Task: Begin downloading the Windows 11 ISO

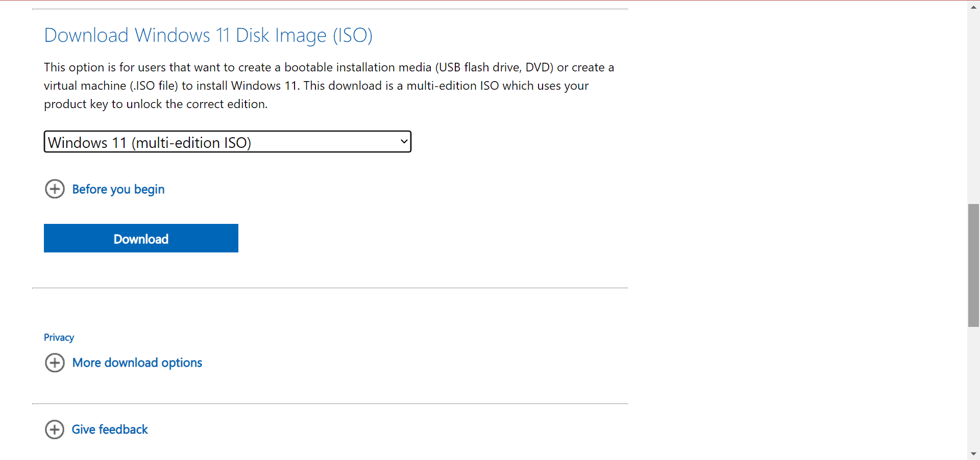Action: 141,238
